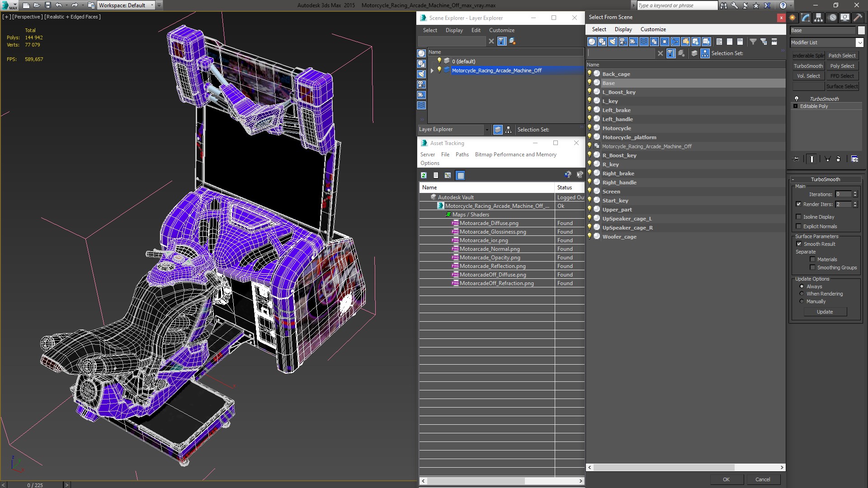The height and width of the screenshot is (488, 868).
Task: Open the Customize menu in Scene Explorer
Action: pyautogui.click(x=501, y=30)
